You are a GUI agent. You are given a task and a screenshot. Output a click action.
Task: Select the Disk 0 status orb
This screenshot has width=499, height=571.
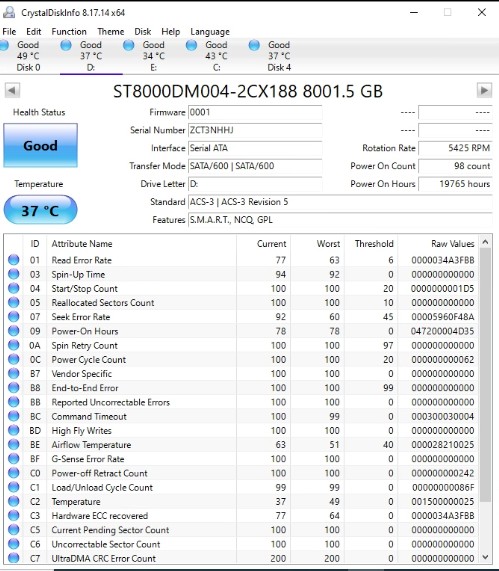pyautogui.click(x=4, y=46)
